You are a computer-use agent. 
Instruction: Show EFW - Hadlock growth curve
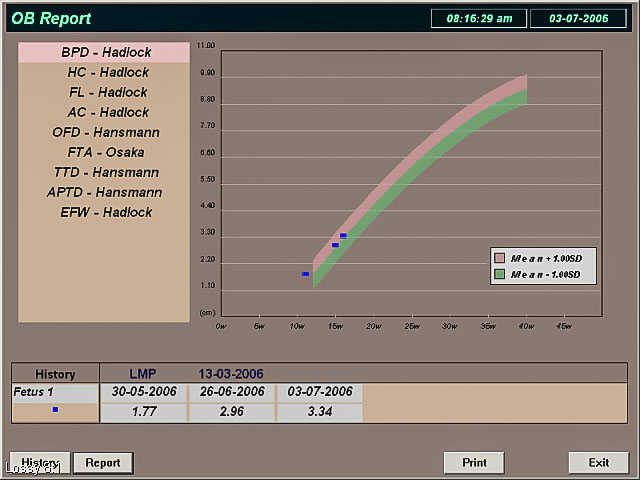pos(103,212)
